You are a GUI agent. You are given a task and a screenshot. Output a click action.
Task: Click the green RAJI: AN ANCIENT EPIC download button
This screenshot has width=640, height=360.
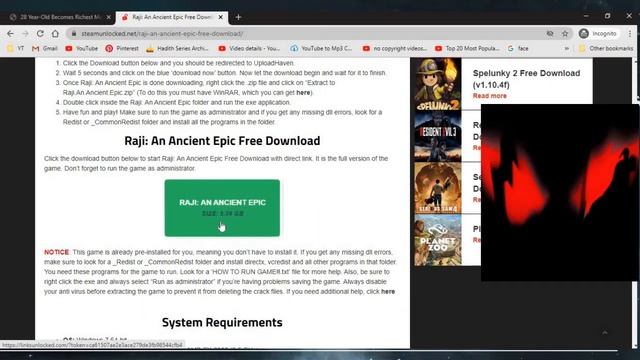(x=222, y=208)
